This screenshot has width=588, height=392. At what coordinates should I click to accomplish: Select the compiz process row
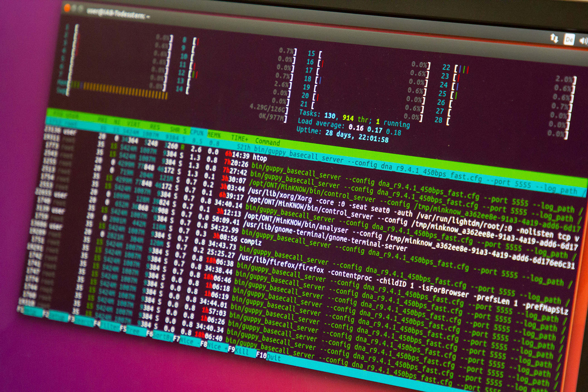point(252,242)
